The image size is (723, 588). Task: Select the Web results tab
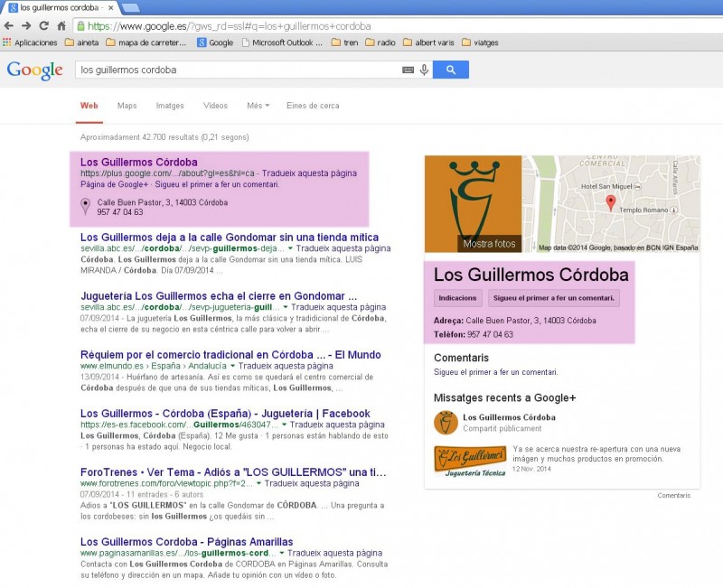[89, 106]
